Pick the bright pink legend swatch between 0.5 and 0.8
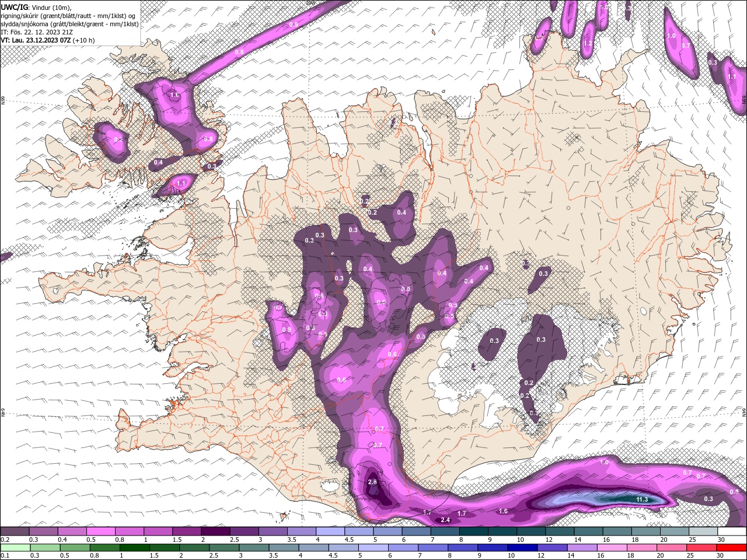This screenshot has width=747, height=560. [100, 531]
